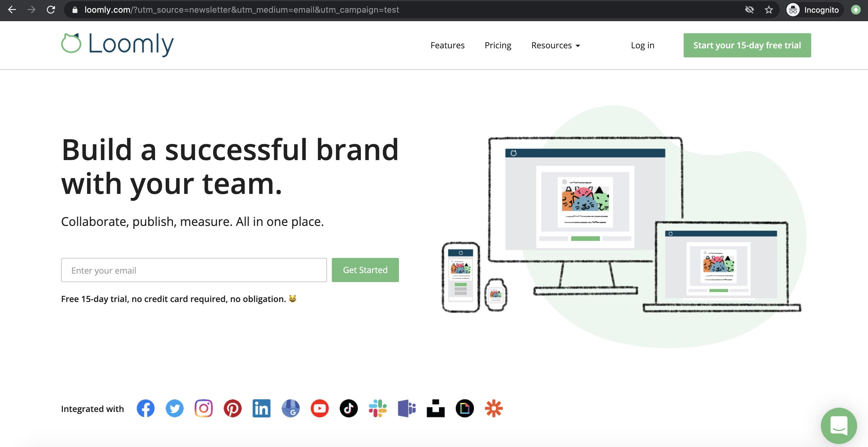Go to the Pricing page
Viewport: 868px width, 447px height.
(x=498, y=45)
